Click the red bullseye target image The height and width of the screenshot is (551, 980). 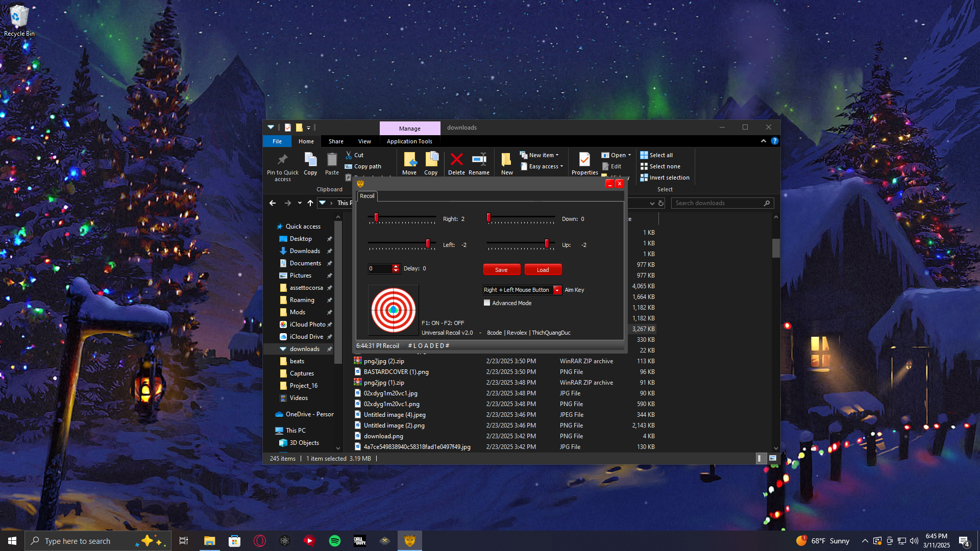point(394,310)
